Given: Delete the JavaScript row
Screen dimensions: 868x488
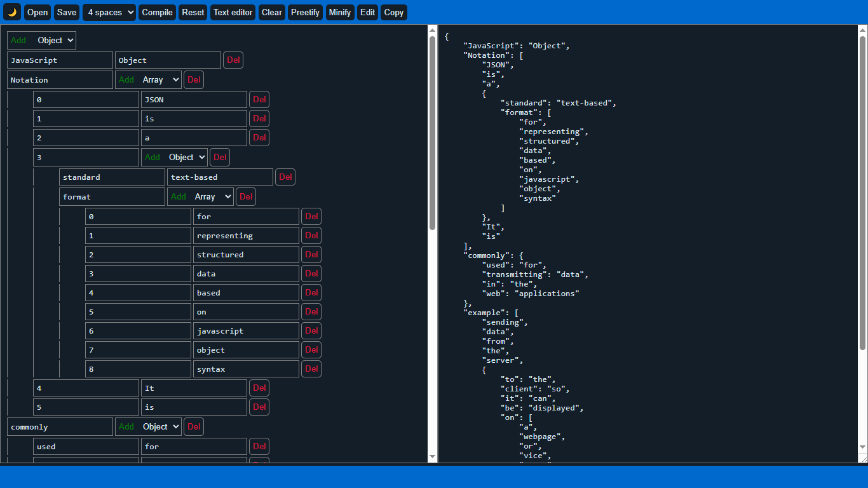Looking at the screenshot, I should pos(233,60).
